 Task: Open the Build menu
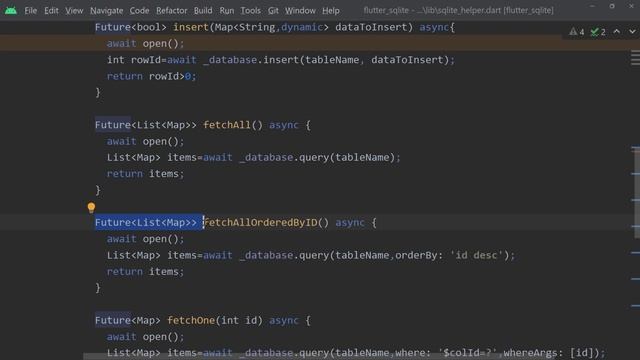pos(203,11)
